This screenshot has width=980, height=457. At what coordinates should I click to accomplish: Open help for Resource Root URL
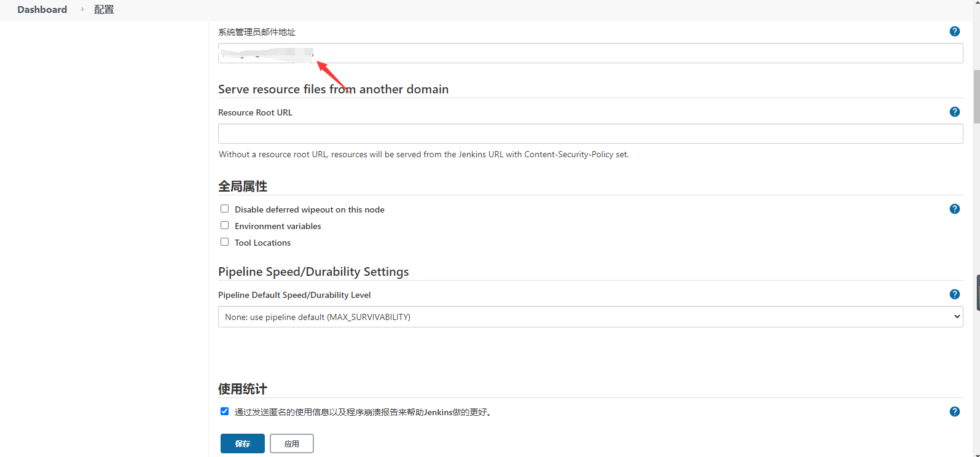tap(954, 112)
